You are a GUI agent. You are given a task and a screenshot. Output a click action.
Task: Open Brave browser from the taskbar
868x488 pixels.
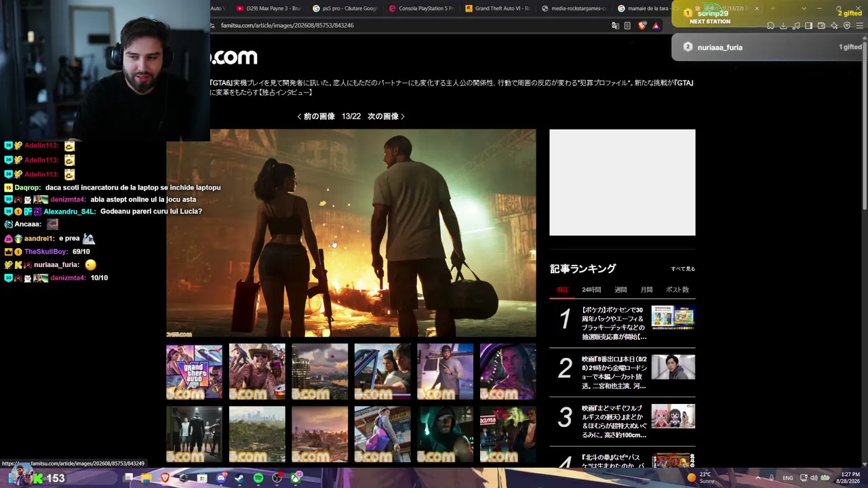(x=165, y=479)
